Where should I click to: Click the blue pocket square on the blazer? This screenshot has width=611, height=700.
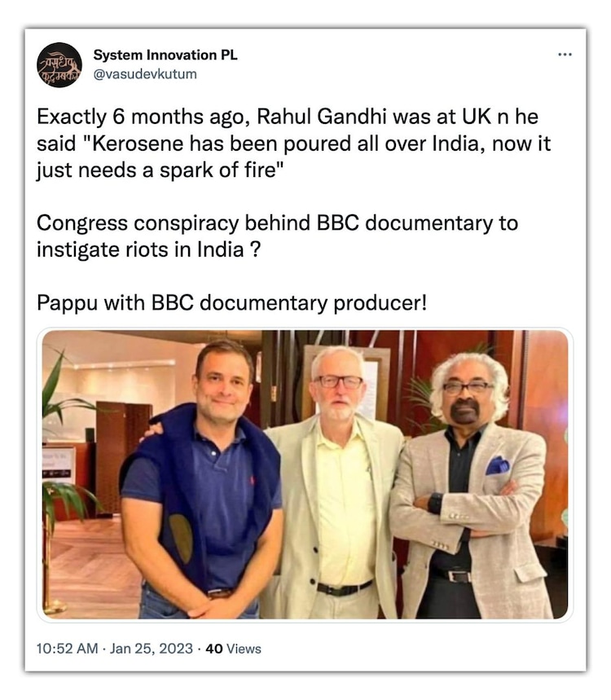pos(497,465)
